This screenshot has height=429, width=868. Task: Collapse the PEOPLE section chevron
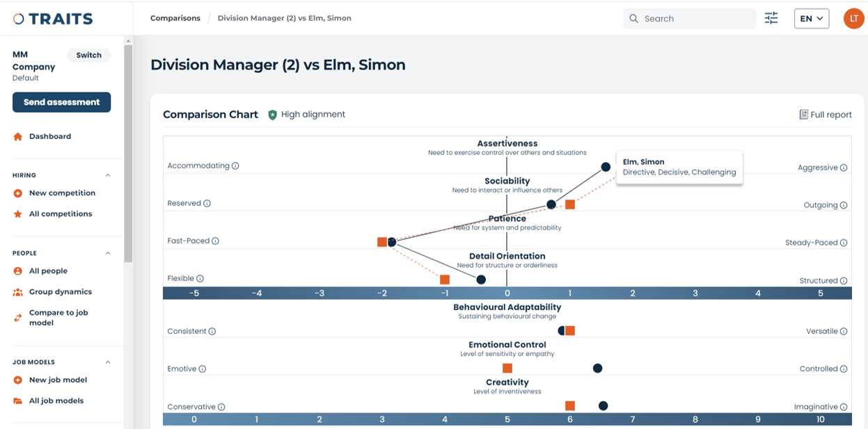pos(107,252)
